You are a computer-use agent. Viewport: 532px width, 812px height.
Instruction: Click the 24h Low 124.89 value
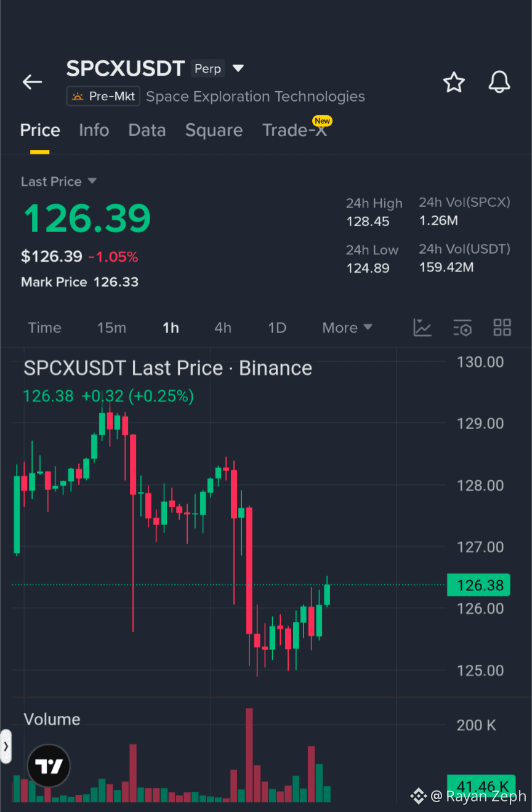pos(368,268)
